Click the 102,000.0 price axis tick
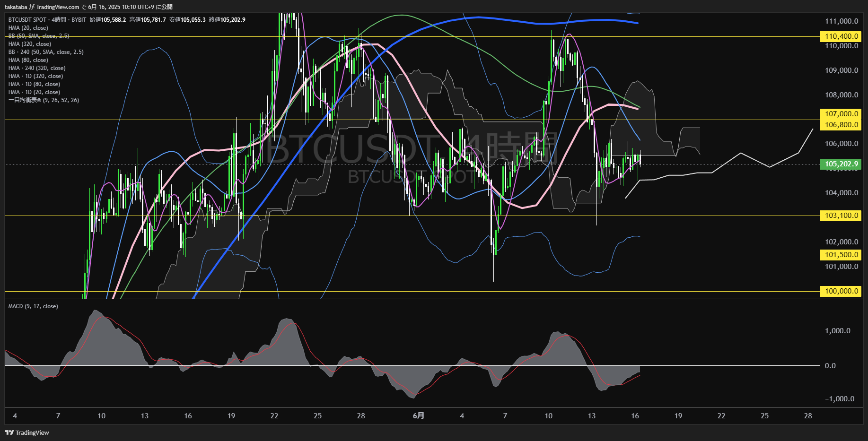The image size is (868, 441). [842, 242]
